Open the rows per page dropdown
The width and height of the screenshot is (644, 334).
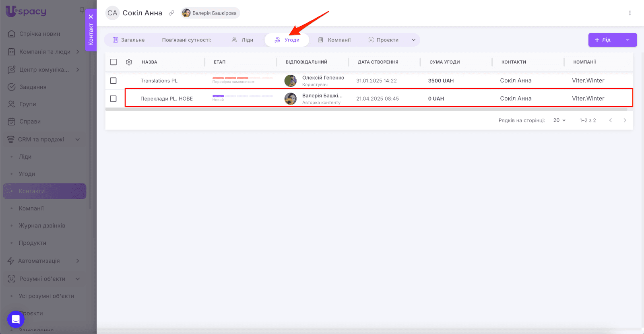pyautogui.click(x=559, y=120)
